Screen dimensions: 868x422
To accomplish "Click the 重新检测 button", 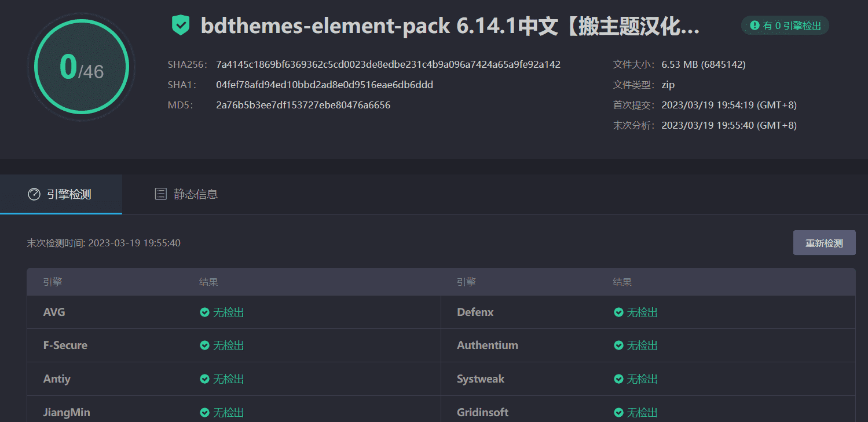I will (824, 243).
